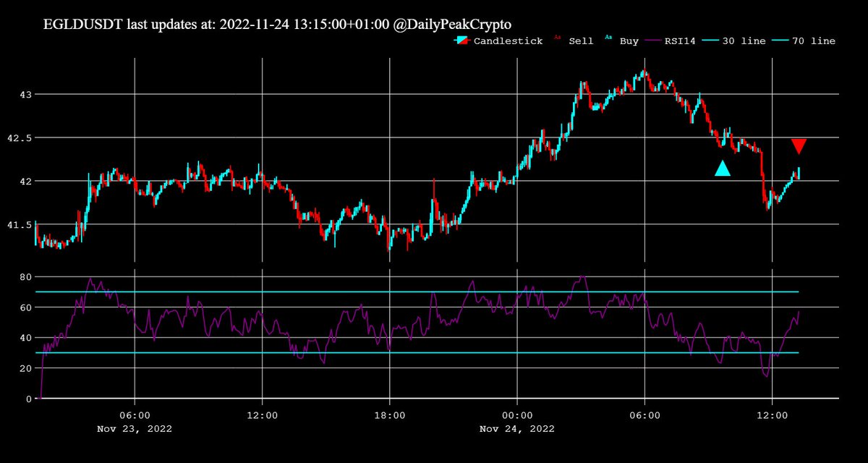Viewport: 868px width, 463px height.
Task: Toggle the Candlestick legend entry
Action: click(x=499, y=41)
